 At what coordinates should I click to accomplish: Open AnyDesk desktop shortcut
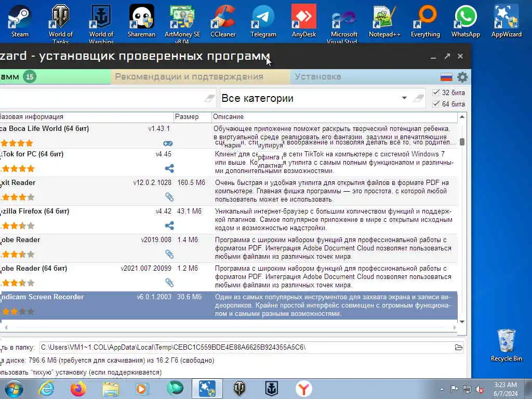[x=303, y=21]
